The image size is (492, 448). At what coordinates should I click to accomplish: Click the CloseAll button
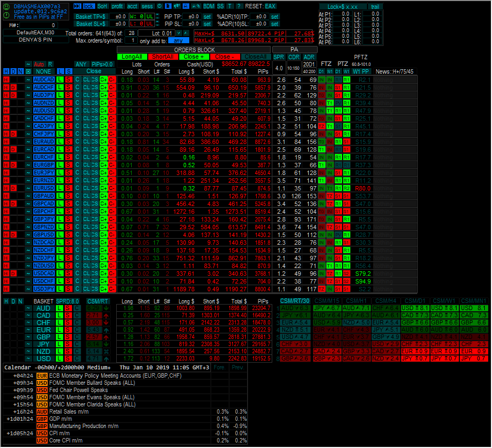pyautogui.click(x=256, y=57)
